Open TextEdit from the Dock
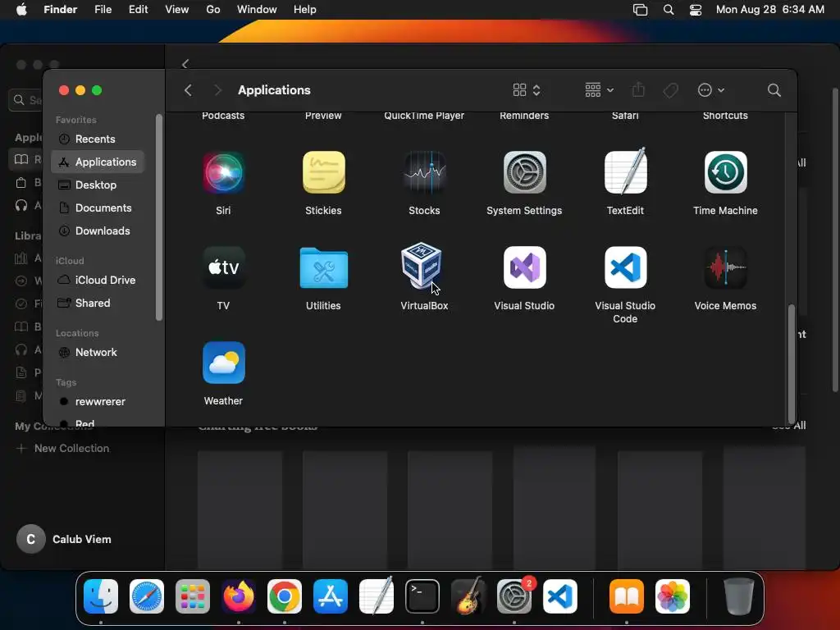The width and height of the screenshot is (840, 630). (x=377, y=596)
